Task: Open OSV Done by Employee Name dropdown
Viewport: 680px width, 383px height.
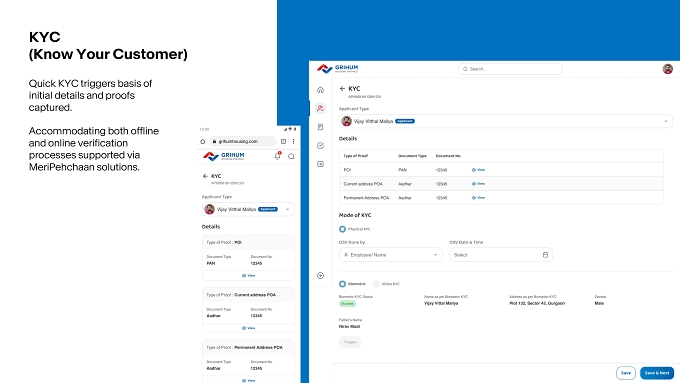Action: pyautogui.click(x=391, y=255)
